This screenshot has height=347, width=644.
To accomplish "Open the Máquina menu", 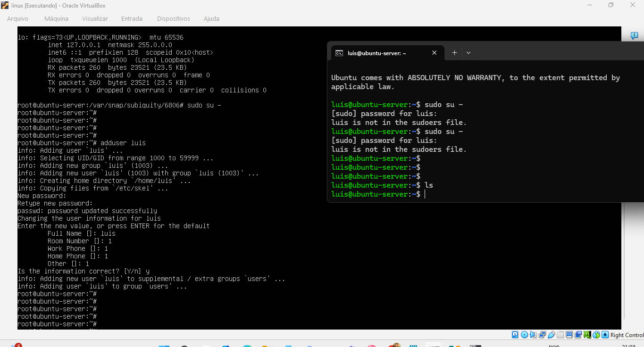I will point(56,18).
